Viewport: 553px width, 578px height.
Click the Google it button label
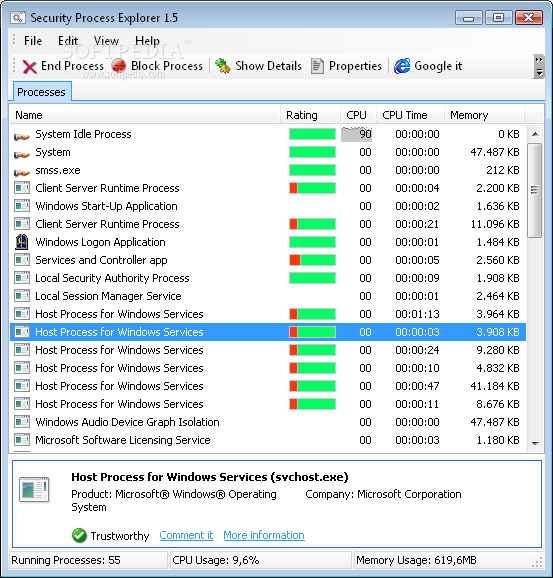tap(438, 66)
